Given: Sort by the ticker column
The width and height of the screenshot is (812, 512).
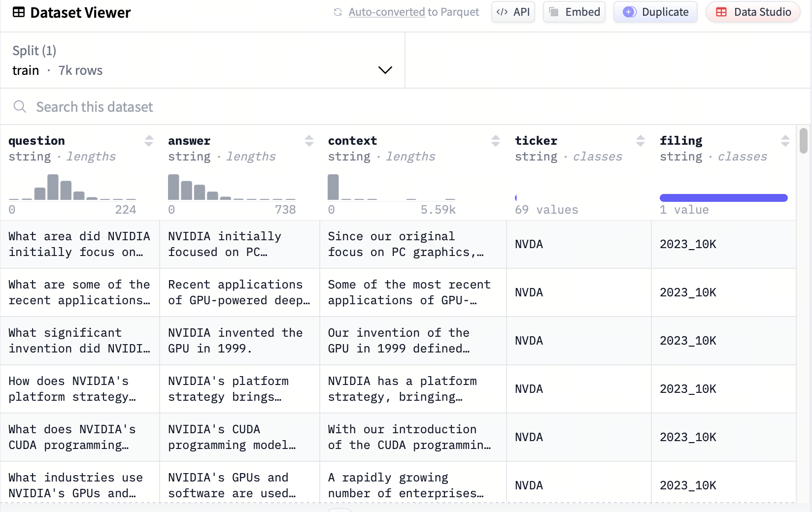Looking at the screenshot, I should (641, 141).
